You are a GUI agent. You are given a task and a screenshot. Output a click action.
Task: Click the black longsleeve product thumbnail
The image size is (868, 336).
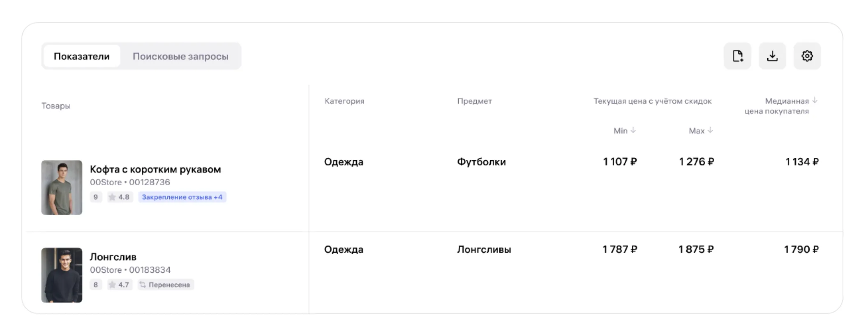(62, 275)
